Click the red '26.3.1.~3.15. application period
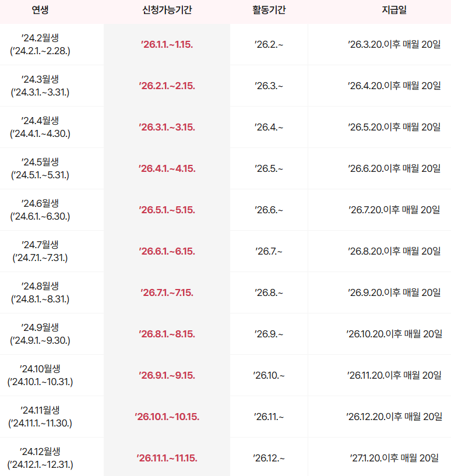 [167, 127]
